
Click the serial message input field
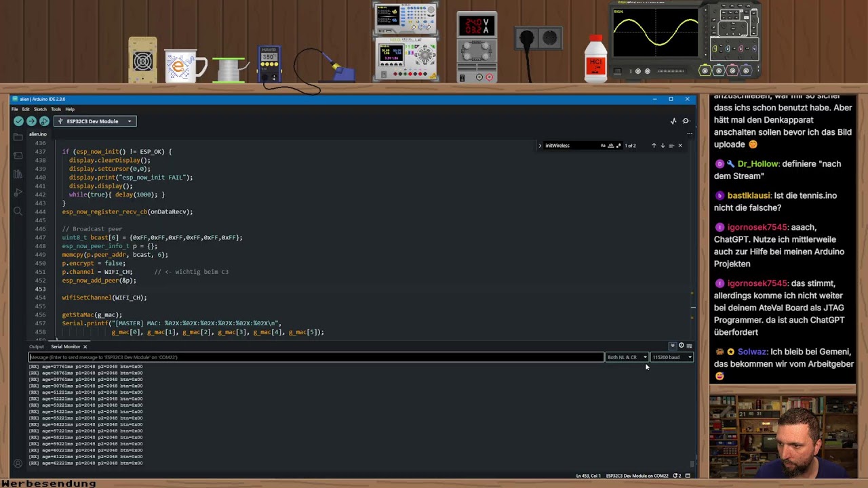point(316,357)
